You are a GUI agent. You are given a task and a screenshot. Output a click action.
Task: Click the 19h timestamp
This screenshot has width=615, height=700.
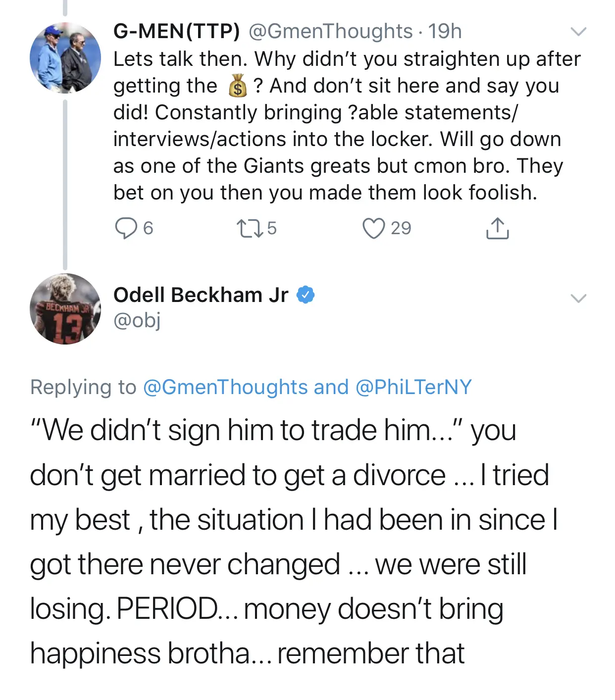click(x=445, y=31)
